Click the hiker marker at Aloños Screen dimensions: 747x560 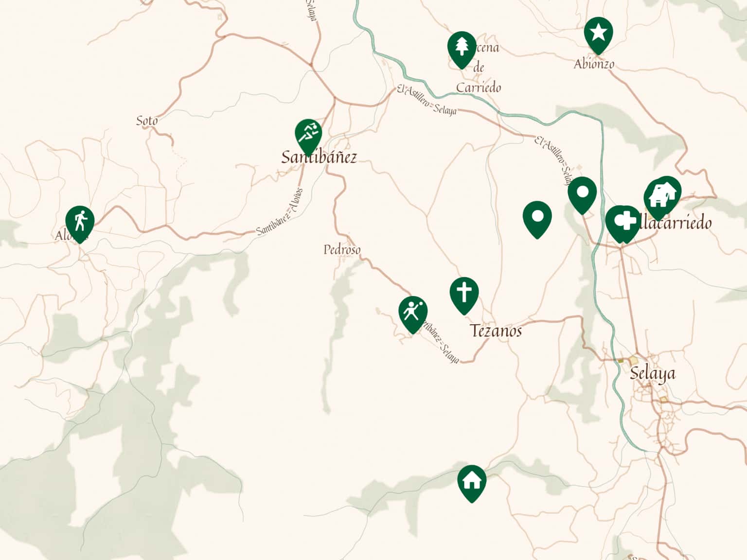[79, 223]
